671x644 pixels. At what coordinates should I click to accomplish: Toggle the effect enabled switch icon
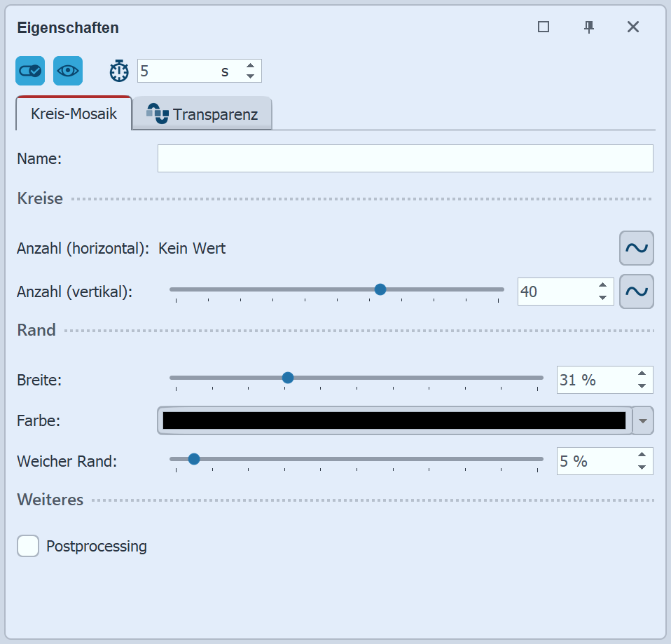(x=30, y=71)
